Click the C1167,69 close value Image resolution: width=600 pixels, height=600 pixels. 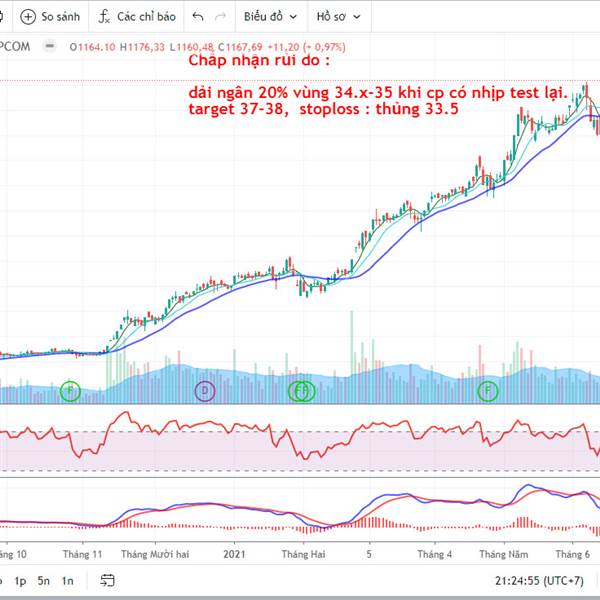[x=240, y=47]
